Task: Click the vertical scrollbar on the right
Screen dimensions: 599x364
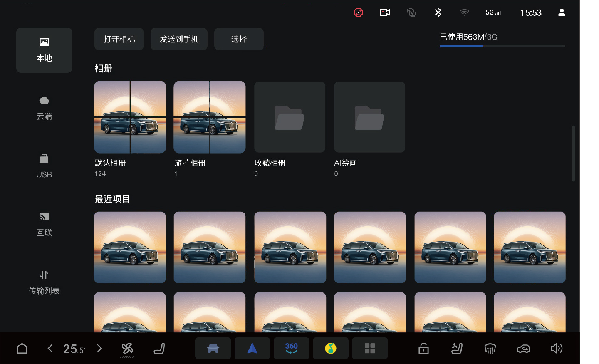Action: pos(574,153)
